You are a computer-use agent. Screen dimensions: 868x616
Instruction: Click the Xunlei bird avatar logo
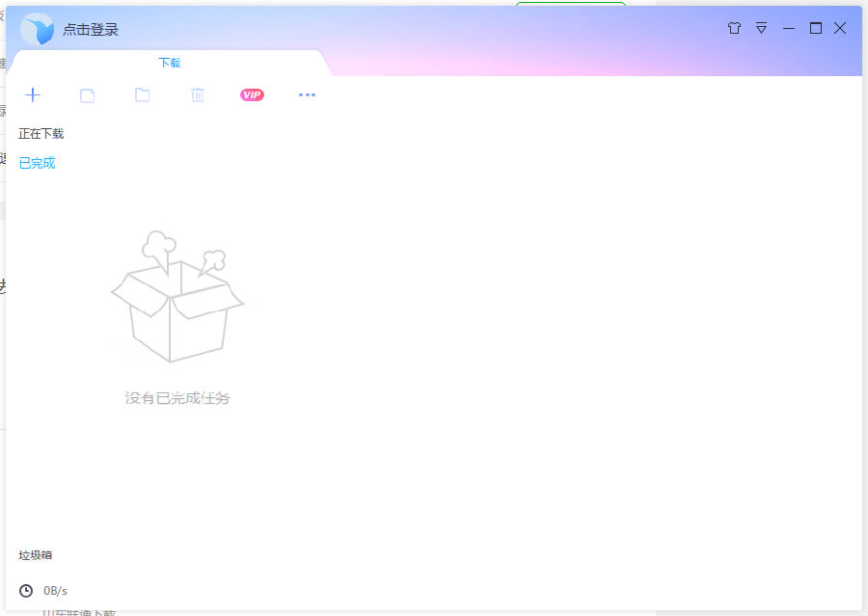37,29
